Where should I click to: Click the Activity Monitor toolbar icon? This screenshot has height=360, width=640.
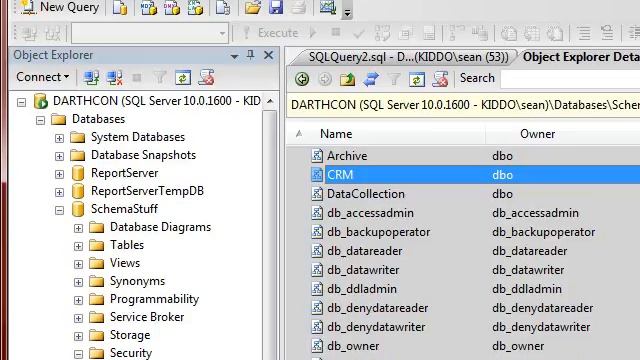coord(328,7)
